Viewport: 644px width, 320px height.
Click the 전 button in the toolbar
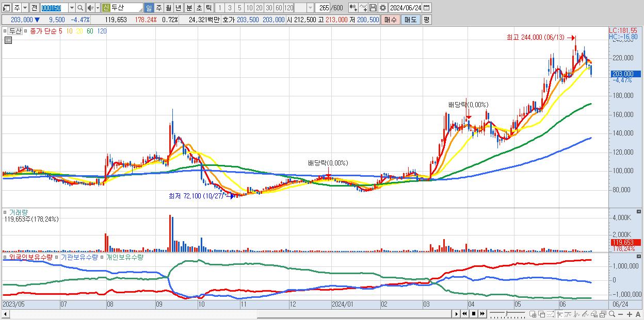pyautogui.click(x=34, y=8)
